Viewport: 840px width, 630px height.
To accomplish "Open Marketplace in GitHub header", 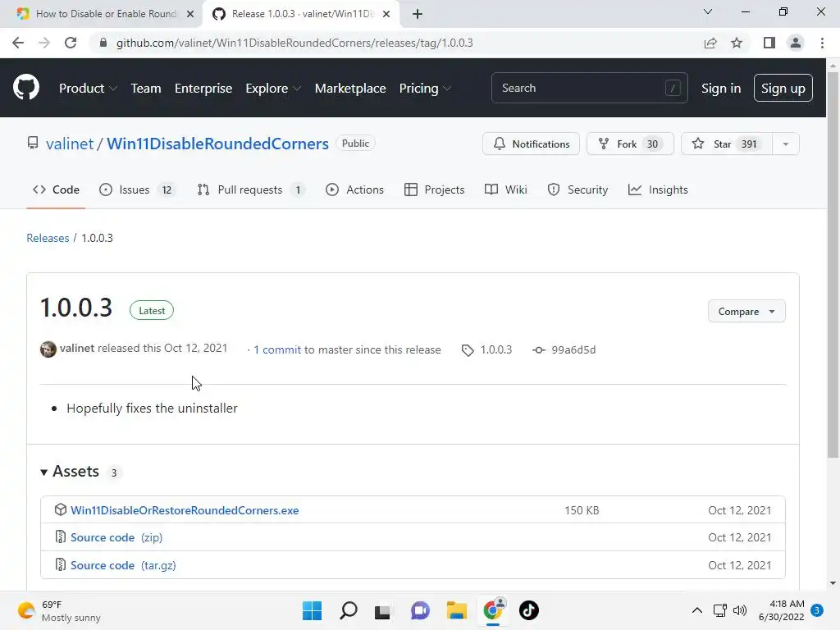I will [x=350, y=89].
